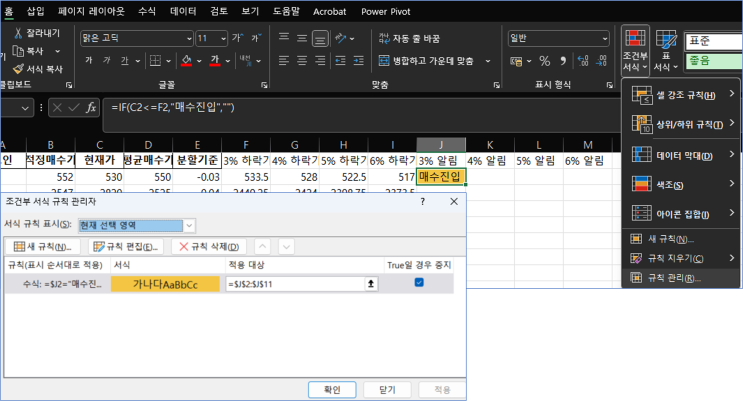
Task: Apply bold formatting with bold 가
Action: click(89, 60)
